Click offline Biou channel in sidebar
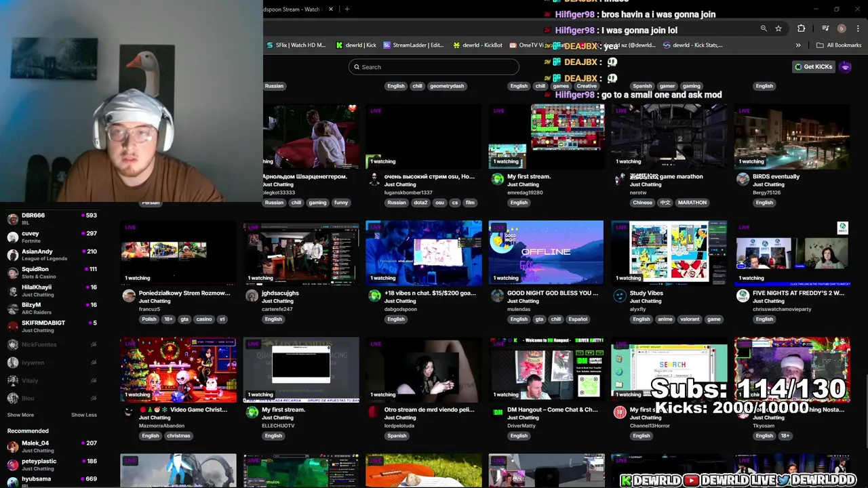This screenshot has height=488, width=868. [x=52, y=399]
